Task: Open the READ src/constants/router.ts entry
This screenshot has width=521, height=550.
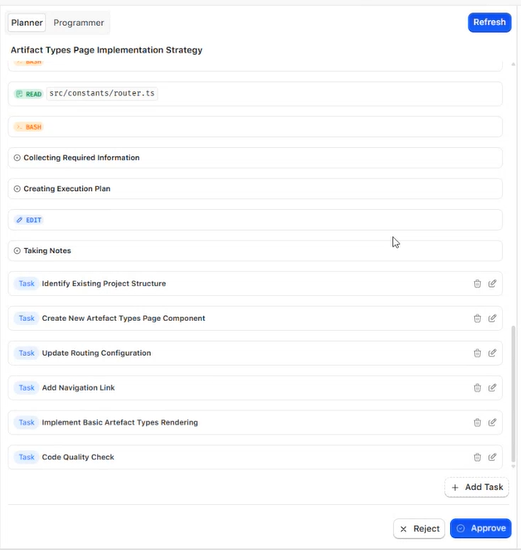Action: coord(255,94)
